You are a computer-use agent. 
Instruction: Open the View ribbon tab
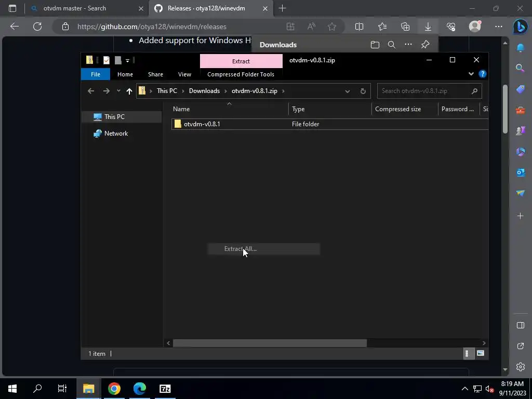coord(184,74)
